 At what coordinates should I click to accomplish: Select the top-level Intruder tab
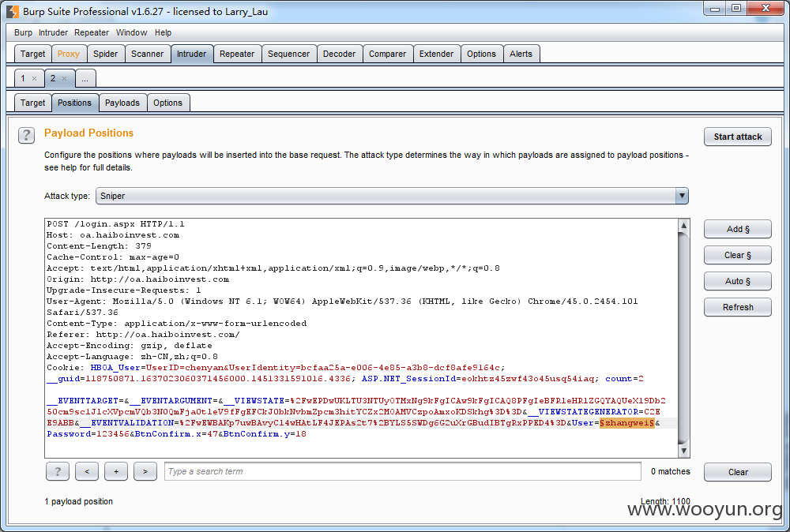[191, 54]
